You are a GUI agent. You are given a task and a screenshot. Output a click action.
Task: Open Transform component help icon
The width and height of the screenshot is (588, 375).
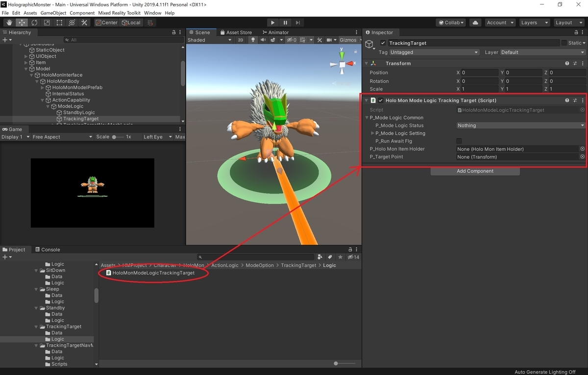[567, 64]
